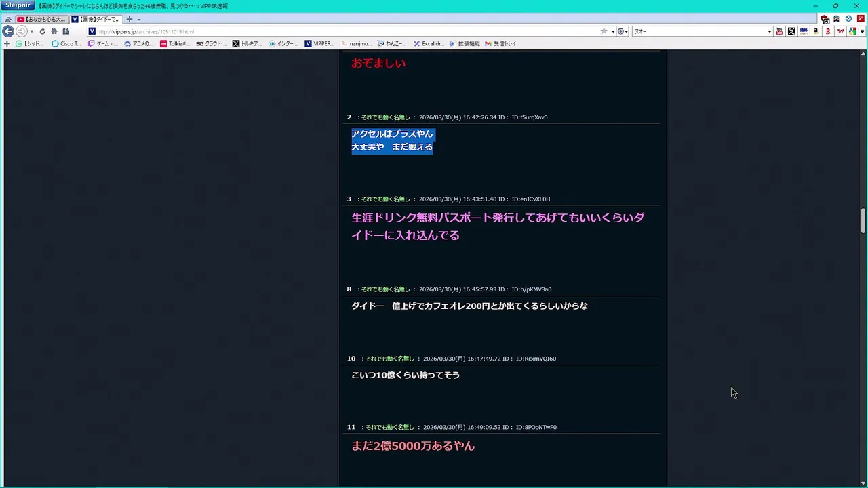This screenshot has height=488, width=868.
Task: Click the character face extension icon
Action: coord(836,19)
